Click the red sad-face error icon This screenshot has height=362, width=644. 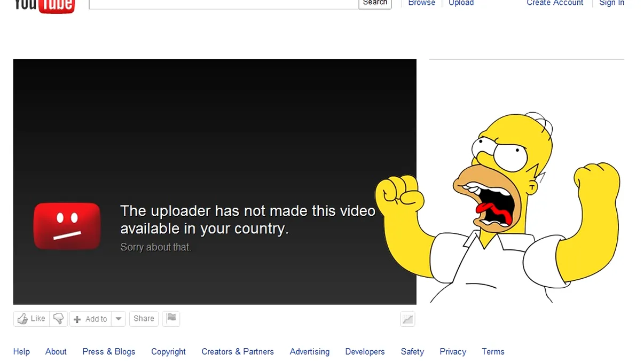click(x=67, y=226)
